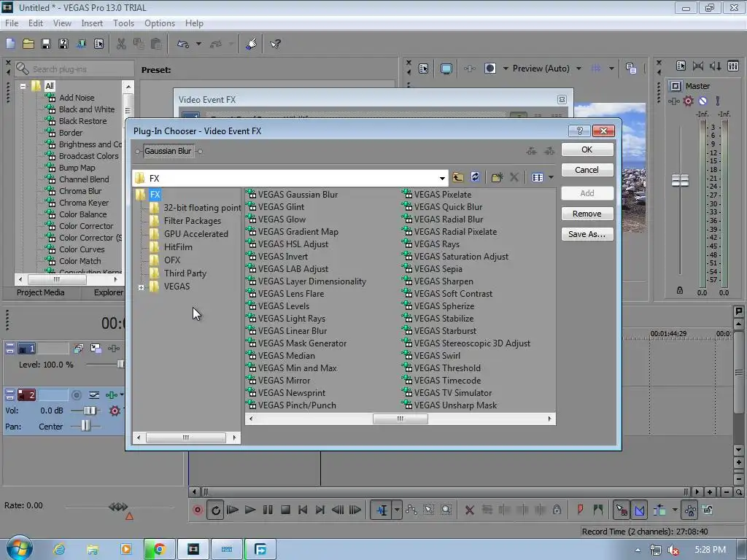
Task: Switch to the Project Media tab
Action: pyautogui.click(x=41, y=292)
